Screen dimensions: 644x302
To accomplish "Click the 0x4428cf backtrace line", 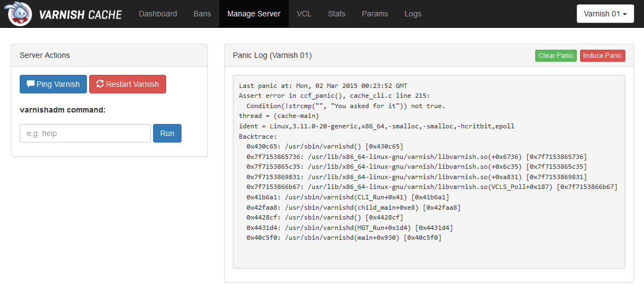I will 325,217.
